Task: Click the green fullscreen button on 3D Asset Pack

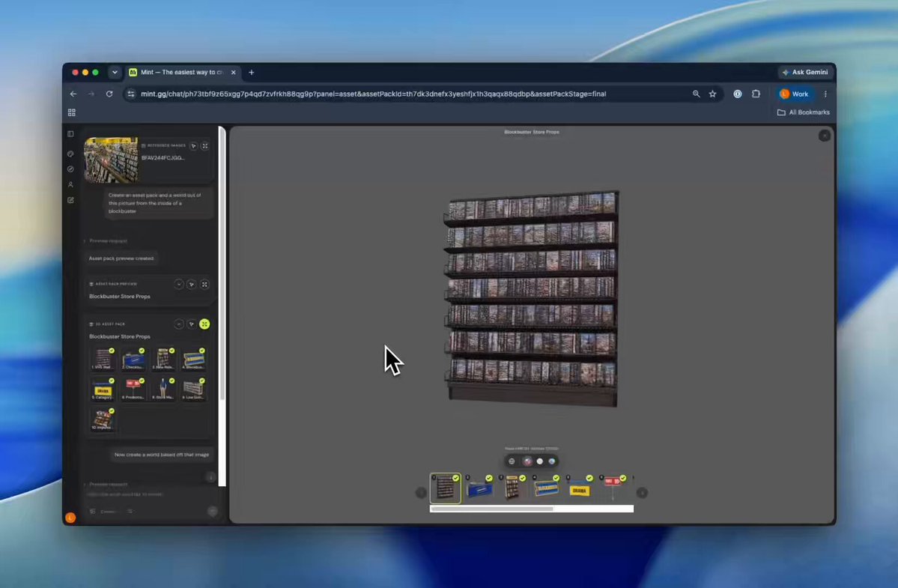Action: tap(204, 324)
